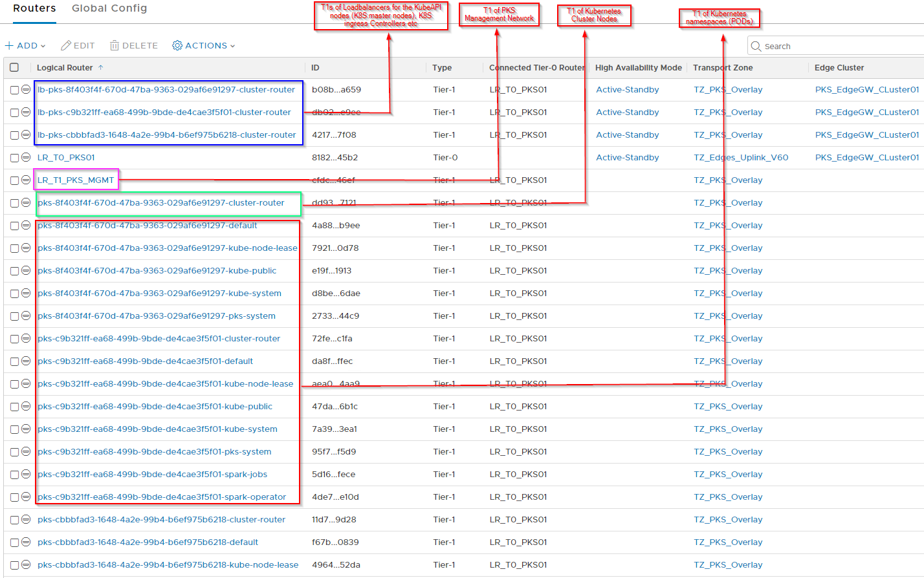Click the plus icon for Add

(9, 46)
